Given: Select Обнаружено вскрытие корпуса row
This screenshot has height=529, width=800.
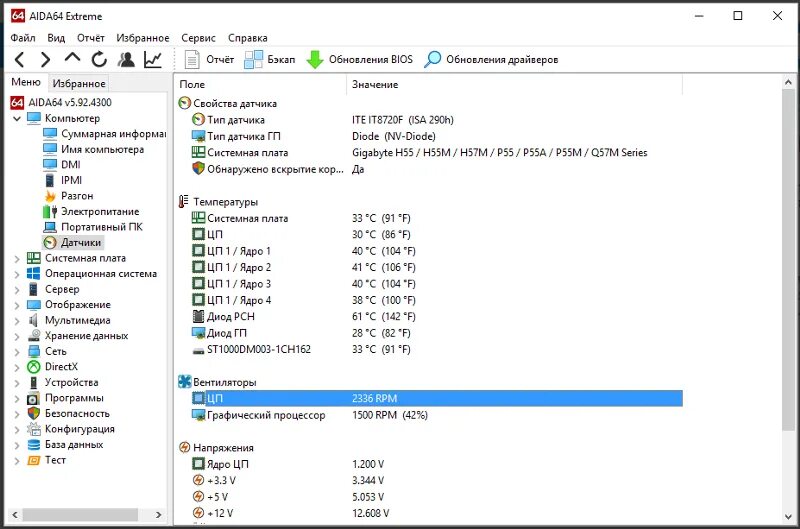Looking at the screenshot, I should coord(429,169).
